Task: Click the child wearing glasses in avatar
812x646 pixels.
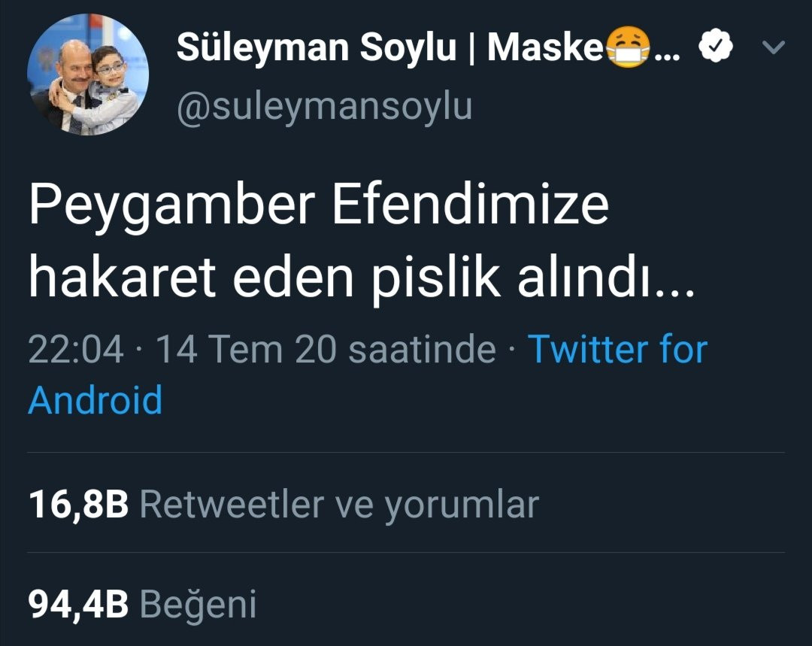Action: tap(111, 88)
